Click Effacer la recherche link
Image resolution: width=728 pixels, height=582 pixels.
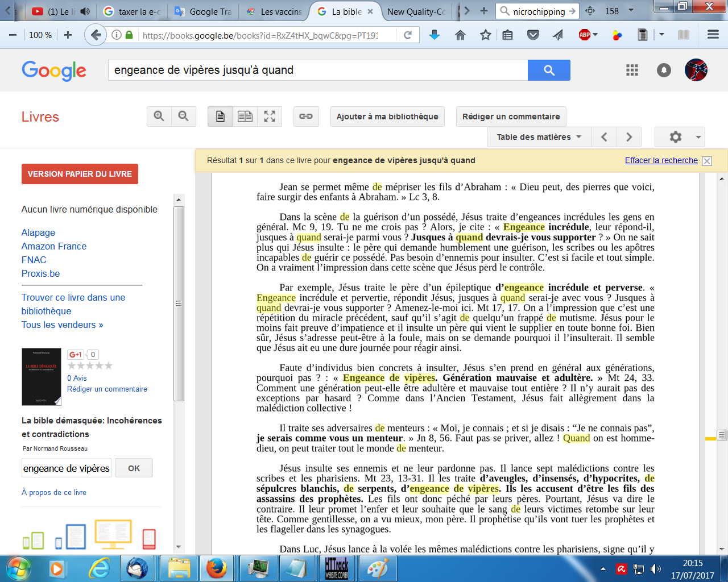(661, 160)
